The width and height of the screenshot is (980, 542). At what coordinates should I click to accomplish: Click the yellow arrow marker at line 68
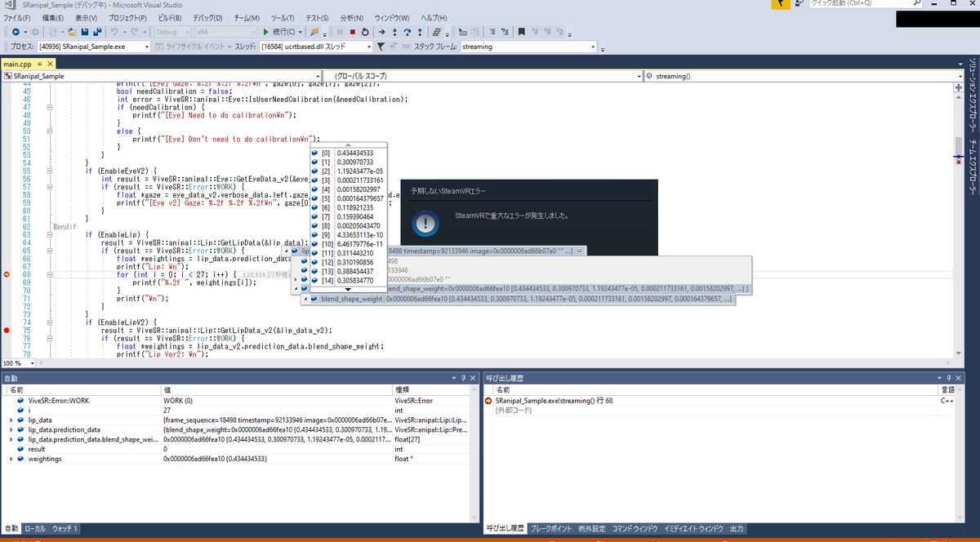(x=7, y=274)
